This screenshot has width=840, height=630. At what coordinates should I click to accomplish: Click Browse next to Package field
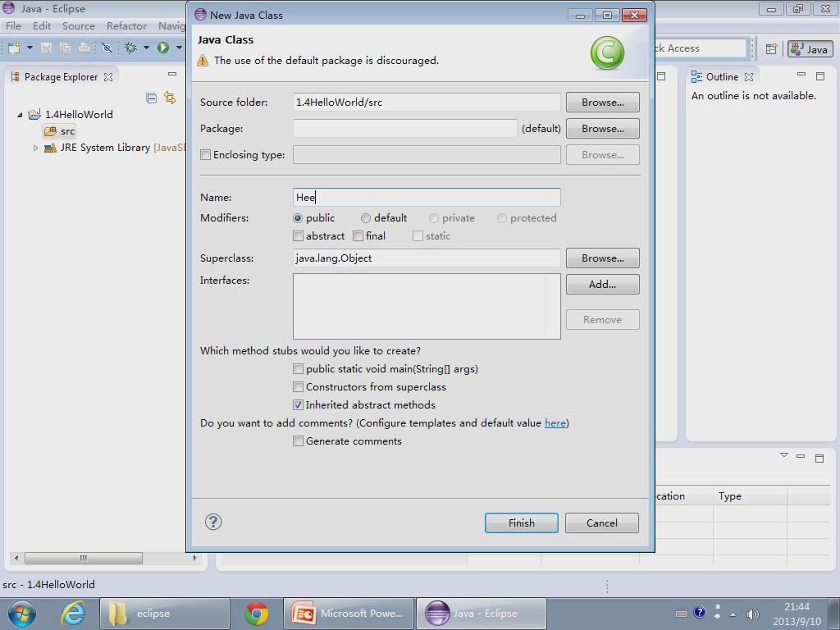pyautogui.click(x=603, y=129)
